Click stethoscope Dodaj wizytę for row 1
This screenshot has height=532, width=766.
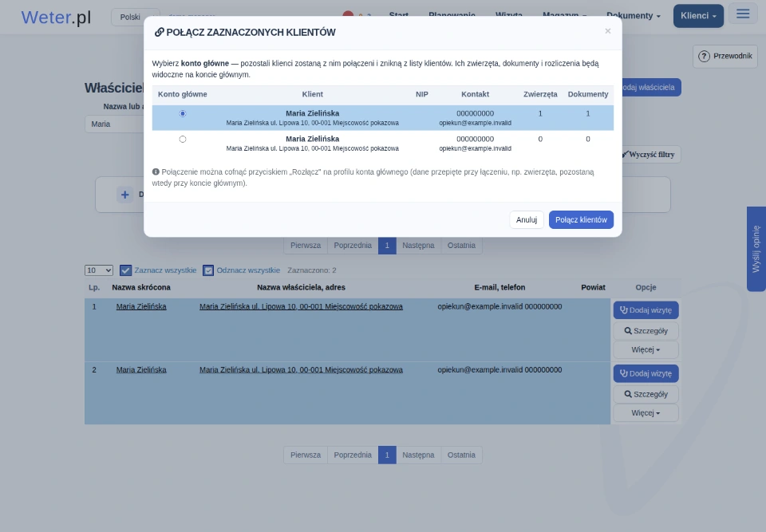point(646,310)
